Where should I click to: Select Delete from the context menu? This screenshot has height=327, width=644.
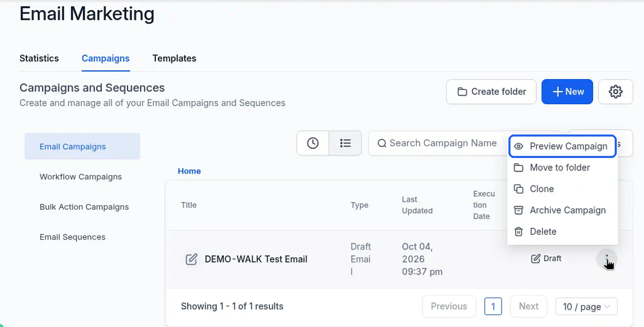tap(562, 232)
